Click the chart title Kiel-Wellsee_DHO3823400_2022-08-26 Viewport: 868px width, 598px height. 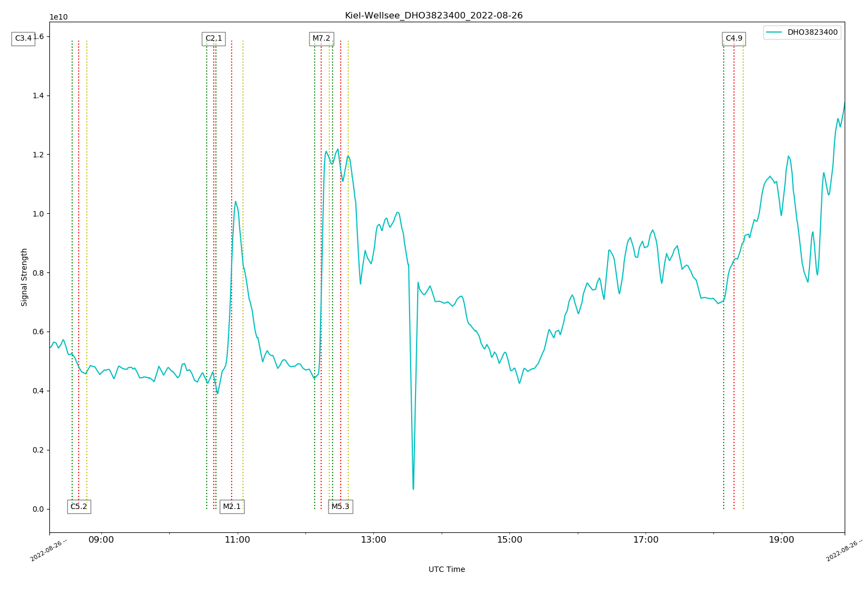[x=433, y=16]
